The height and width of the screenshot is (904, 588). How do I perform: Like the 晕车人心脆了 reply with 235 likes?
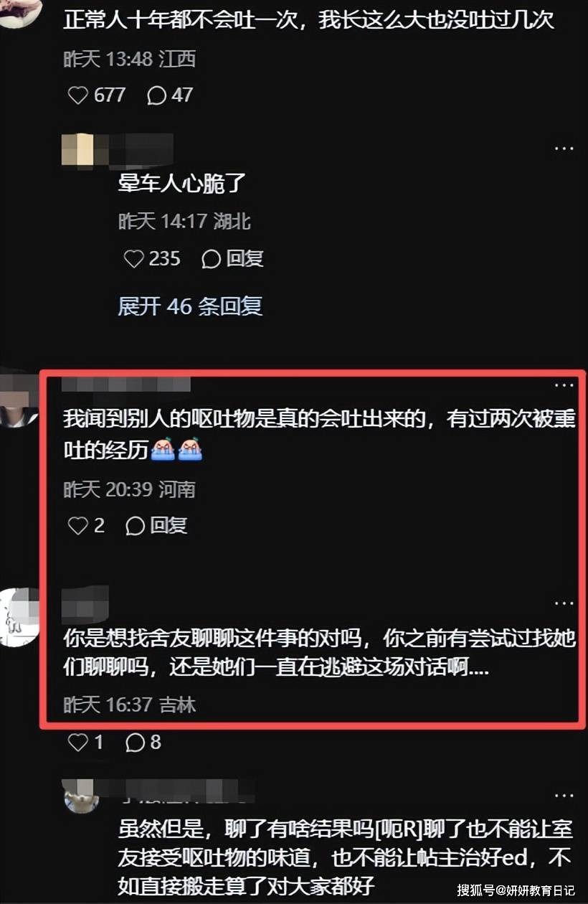coord(134,258)
